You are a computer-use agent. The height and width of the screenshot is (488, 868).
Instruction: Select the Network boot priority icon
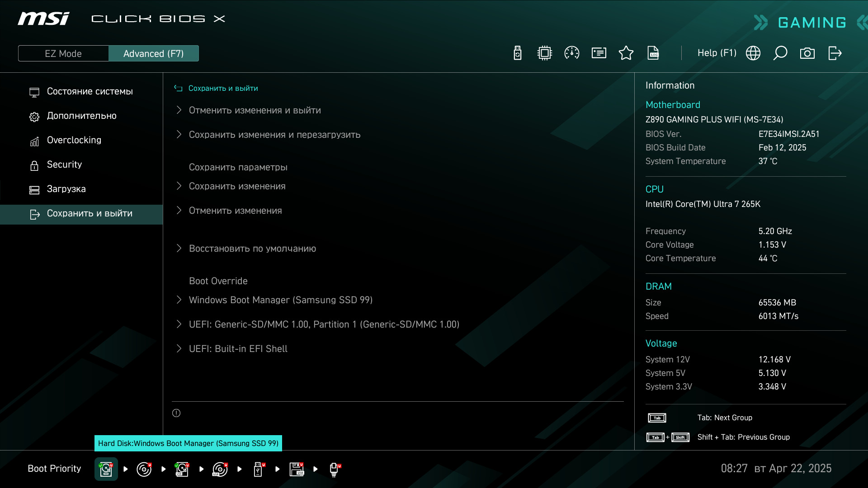pyautogui.click(x=335, y=469)
